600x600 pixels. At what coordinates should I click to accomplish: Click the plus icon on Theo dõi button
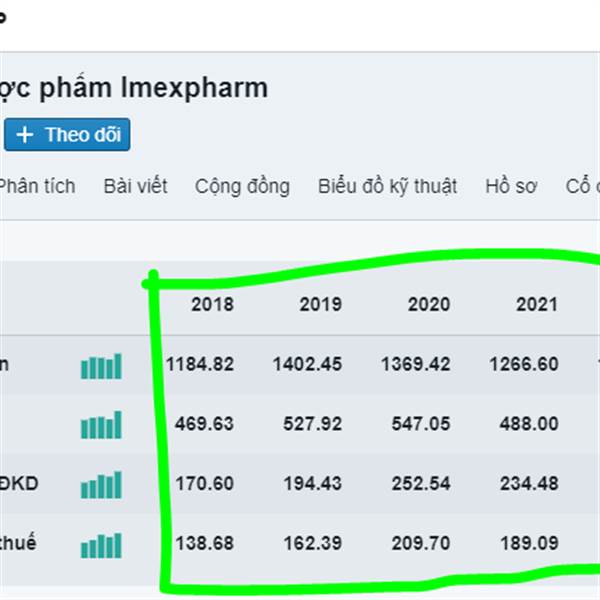(25, 135)
